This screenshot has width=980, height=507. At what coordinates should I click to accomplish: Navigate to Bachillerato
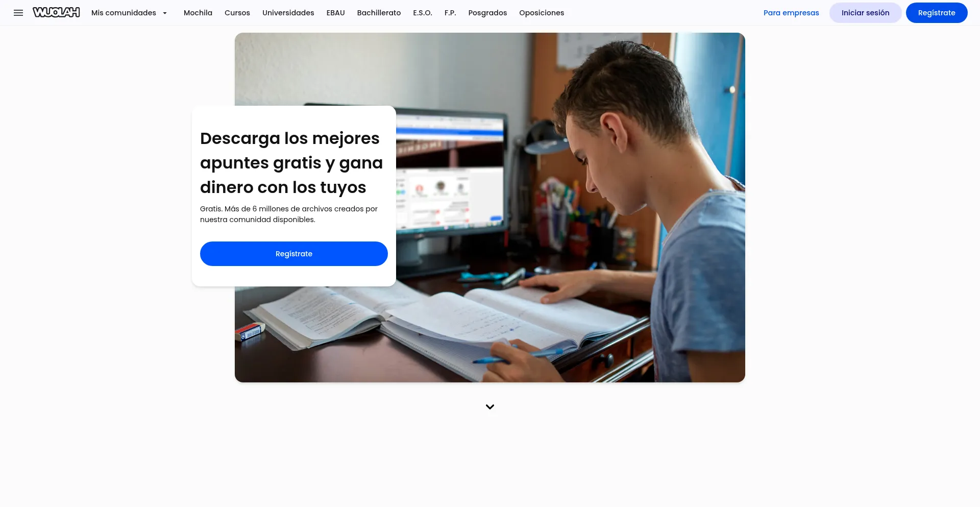click(379, 13)
